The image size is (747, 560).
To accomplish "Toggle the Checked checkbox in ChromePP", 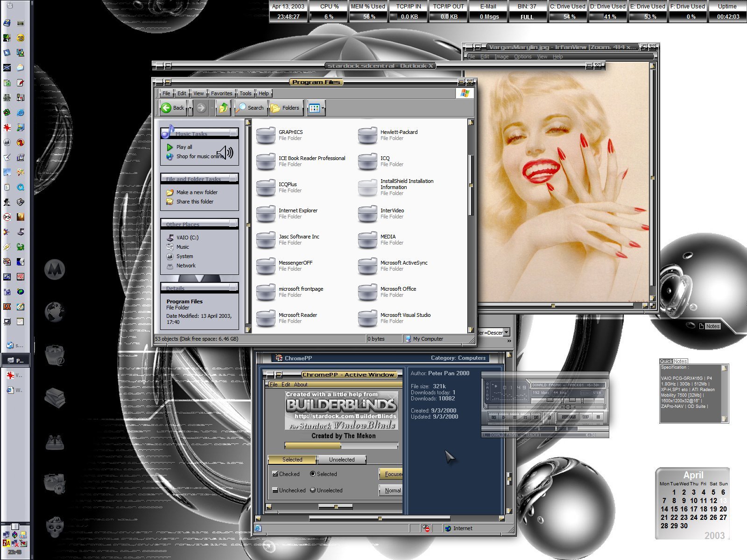I will tap(275, 474).
